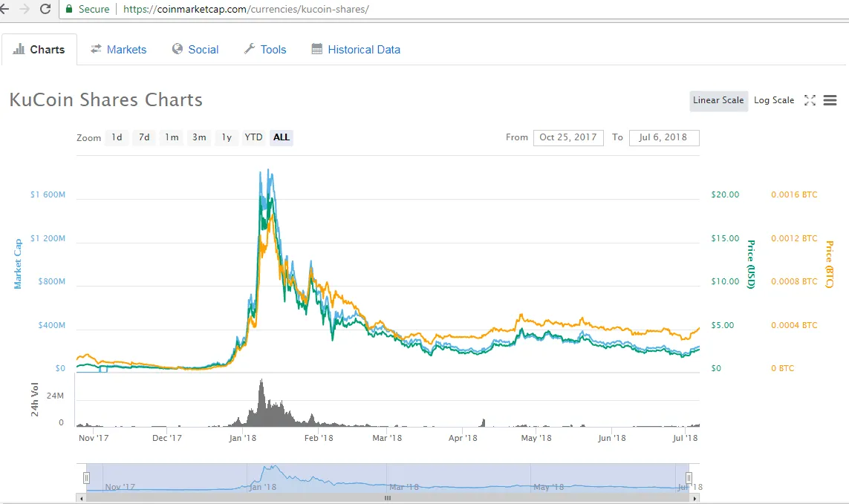The image size is (849, 504).
Task: Click the bar chart icon on Charts tab
Action: pos(19,49)
